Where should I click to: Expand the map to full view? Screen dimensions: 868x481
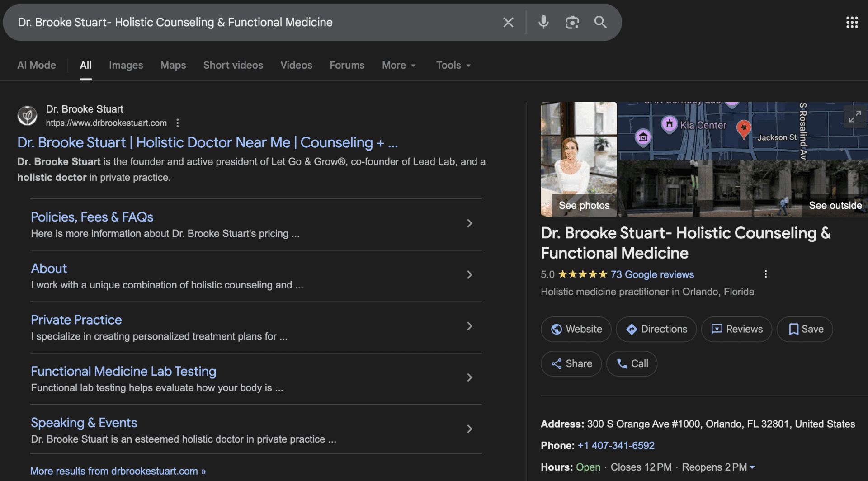tap(854, 117)
